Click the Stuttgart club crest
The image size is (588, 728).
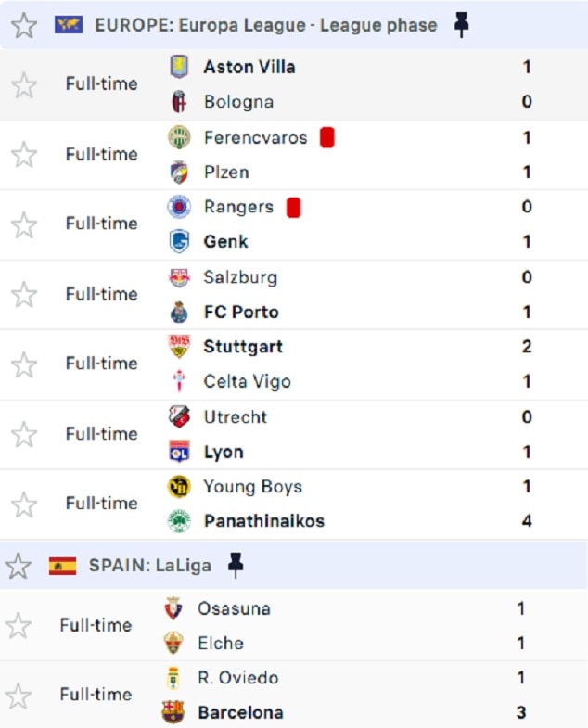click(x=179, y=347)
